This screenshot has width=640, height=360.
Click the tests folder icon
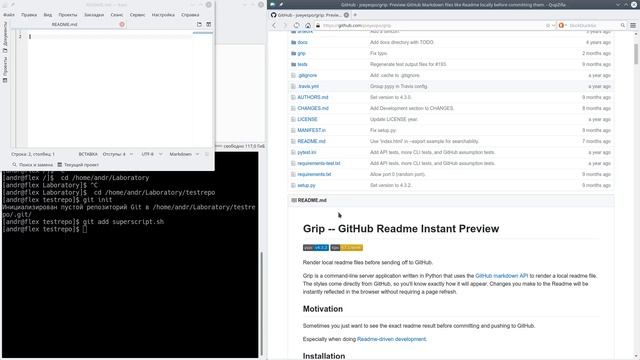(293, 64)
